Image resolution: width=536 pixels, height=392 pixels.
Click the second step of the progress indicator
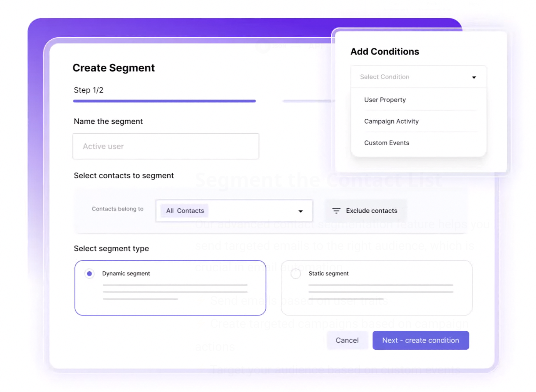click(x=308, y=101)
